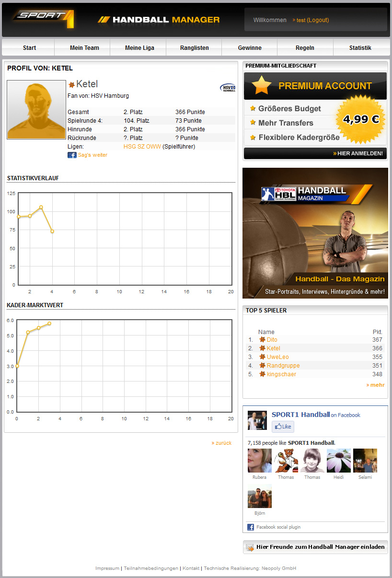392x578 pixels.
Task: Click the Kader-Marktwert data point at round 1
Action: pyautogui.click(x=28, y=332)
